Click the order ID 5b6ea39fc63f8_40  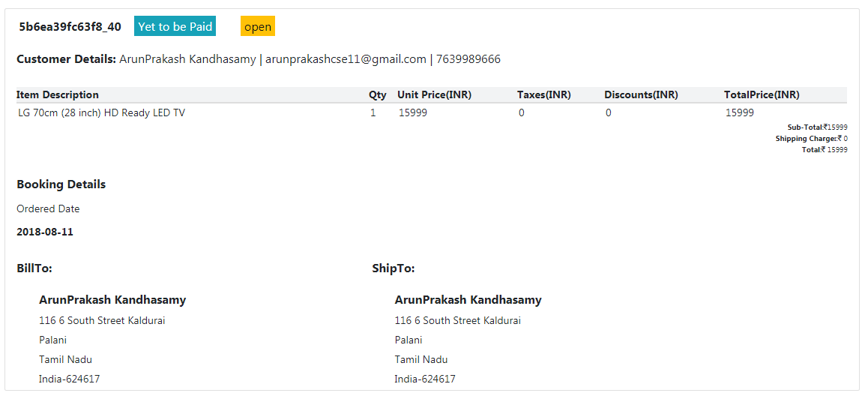(70, 27)
